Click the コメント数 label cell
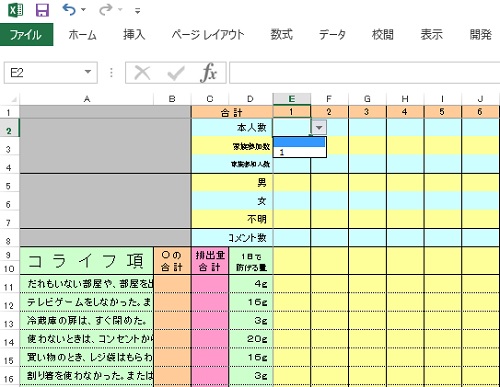Image resolution: width=500 pixels, height=387 pixels. click(x=232, y=237)
